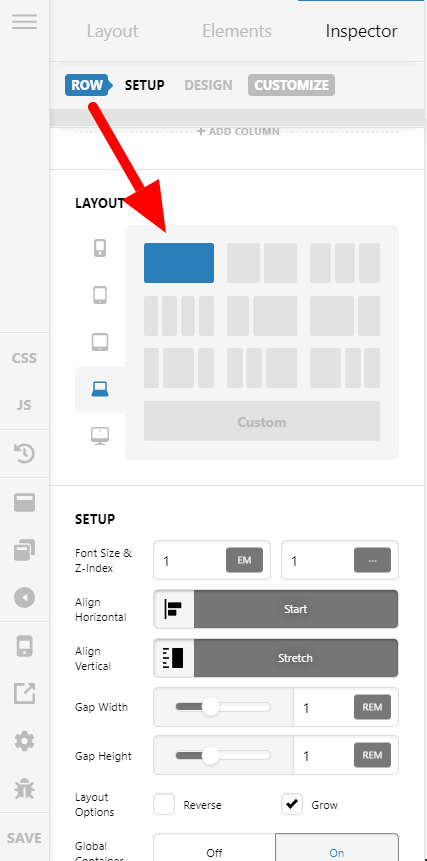This screenshot has width=427, height=861.
Task: Select the mobile phone breakpoint icon
Action: 100,248
